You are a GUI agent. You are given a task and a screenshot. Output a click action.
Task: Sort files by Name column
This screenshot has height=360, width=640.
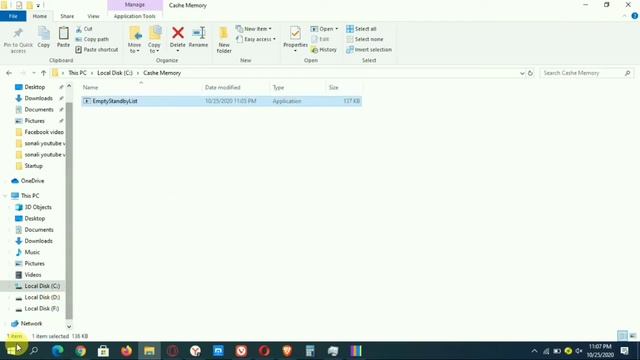pos(141,87)
